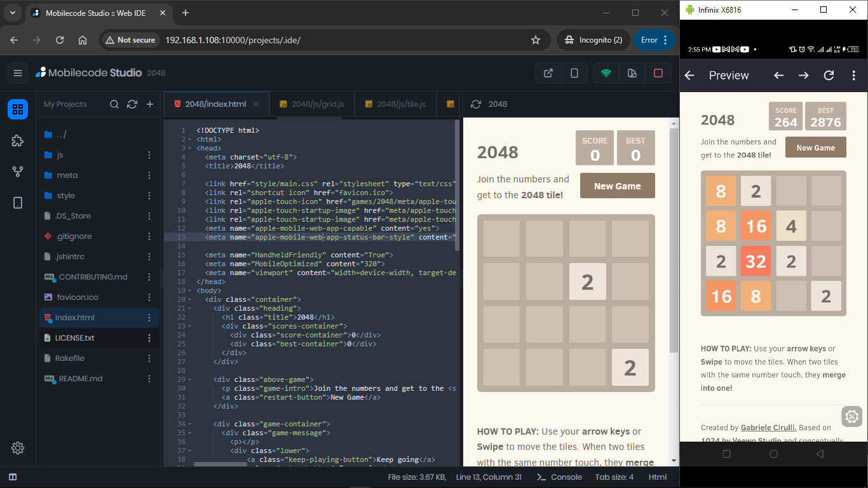This screenshot has width=868, height=488.
Task: Toggle the hamburger menu sidebar
Action: [x=18, y=73]
